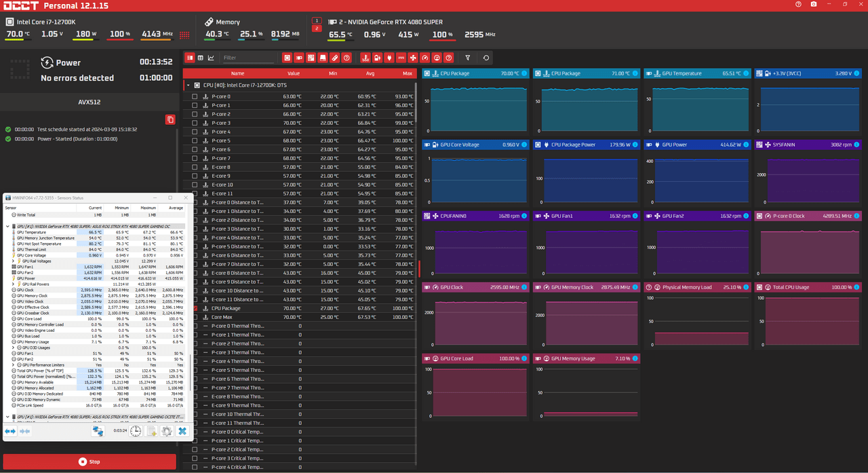Toggle the storage drive sensor filter icon
Screen dimensions: 868x473
(323, 58)
